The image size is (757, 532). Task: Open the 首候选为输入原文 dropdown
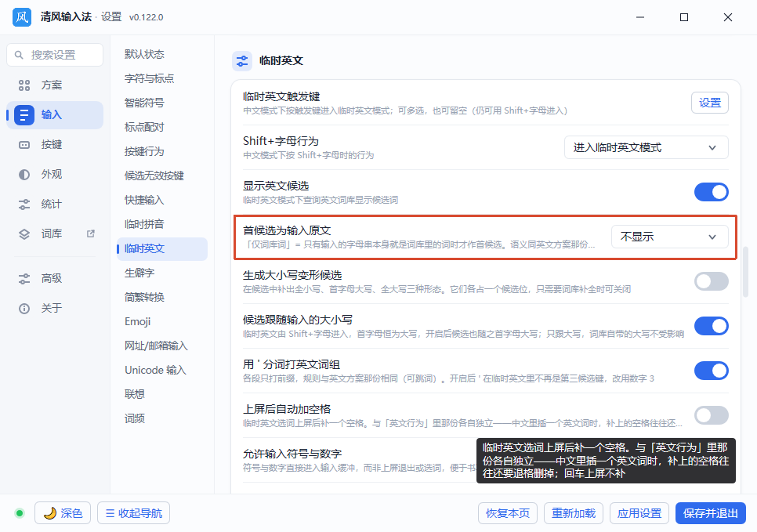click(669, 237)
